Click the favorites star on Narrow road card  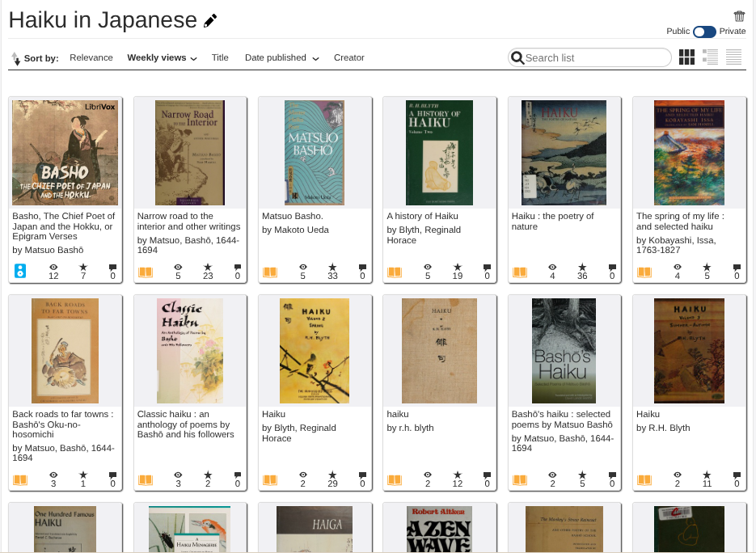208,267
